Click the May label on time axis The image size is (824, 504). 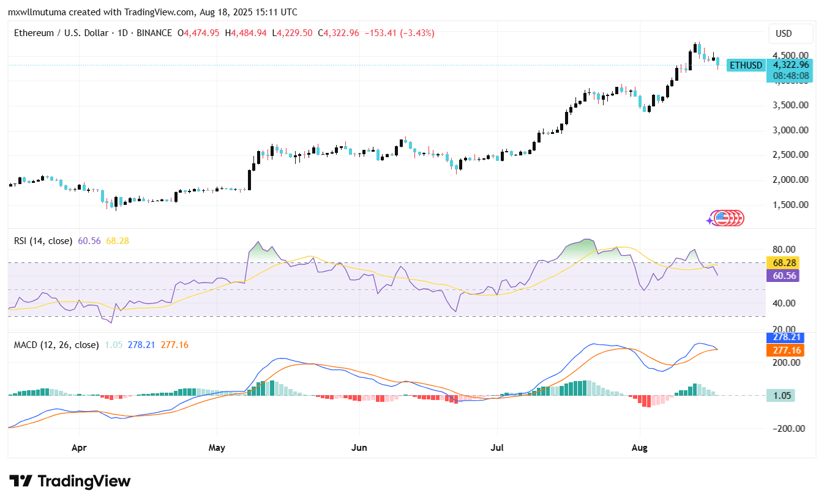(x=217, y=448)
